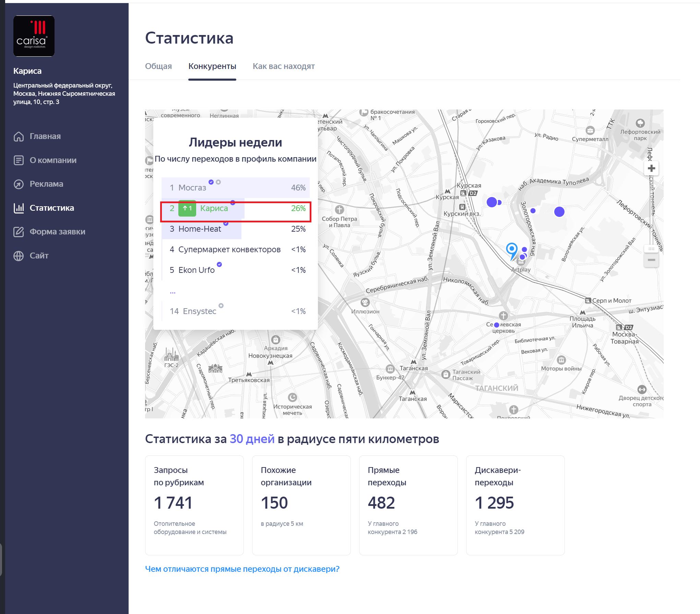The image size is (700, 614).
Task: Click the Статистика bar chart icon
Action: [x=19, y=208]
